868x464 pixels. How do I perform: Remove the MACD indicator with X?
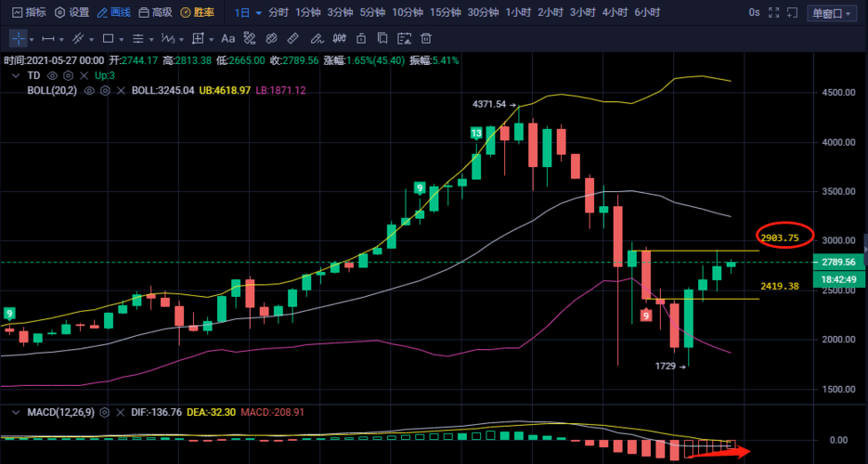click(120, 413)
